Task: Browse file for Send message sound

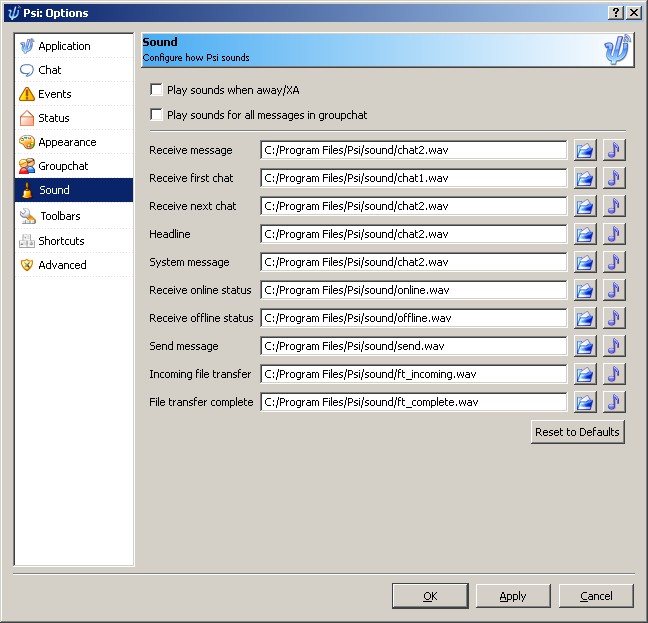Action: pyautogui.click(x=585, y=346)
